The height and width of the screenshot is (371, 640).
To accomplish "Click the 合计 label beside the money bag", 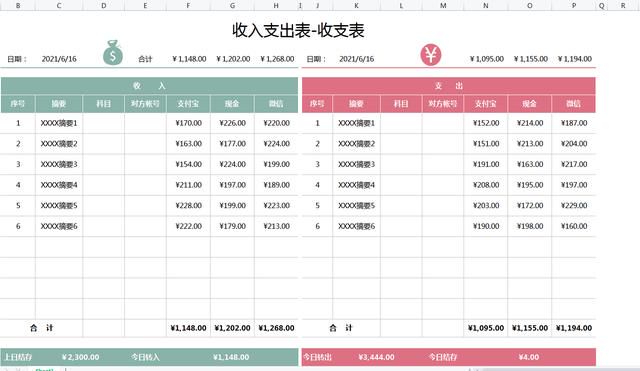I will [x=145, y=59].
